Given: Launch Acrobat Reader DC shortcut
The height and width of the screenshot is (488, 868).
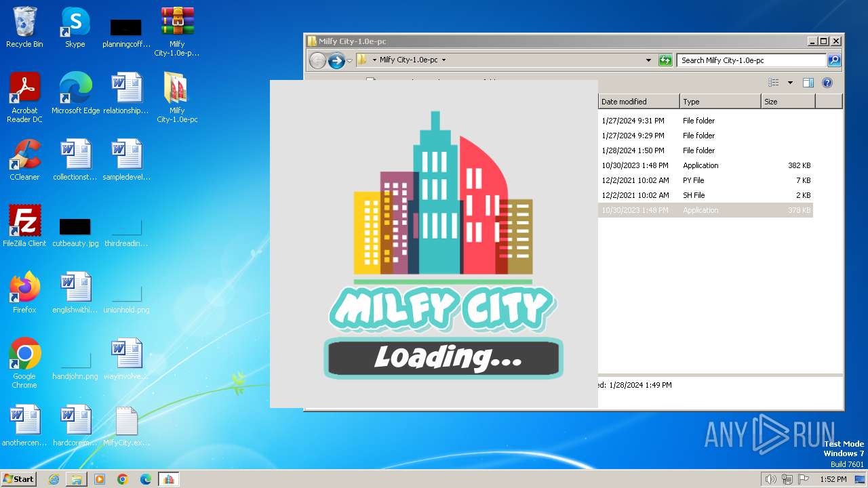Looking at the screenshot, I should pyautogui.click(x=24, y=98).
